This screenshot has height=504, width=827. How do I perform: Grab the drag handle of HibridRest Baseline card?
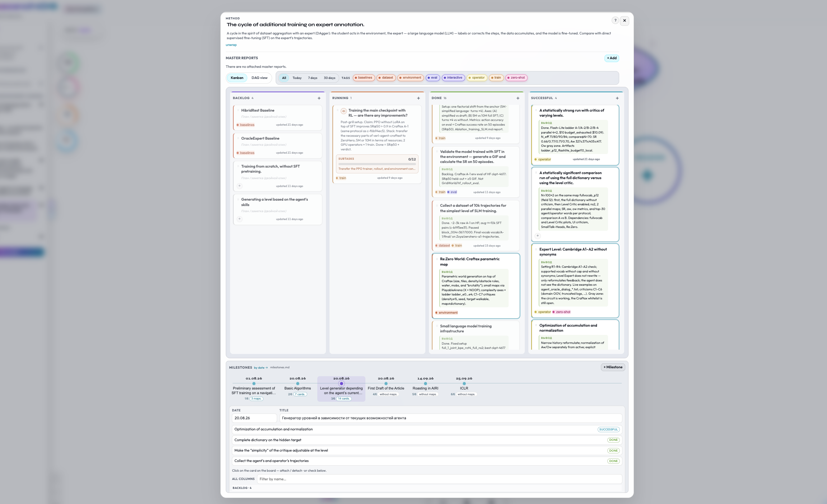point(238,110)
